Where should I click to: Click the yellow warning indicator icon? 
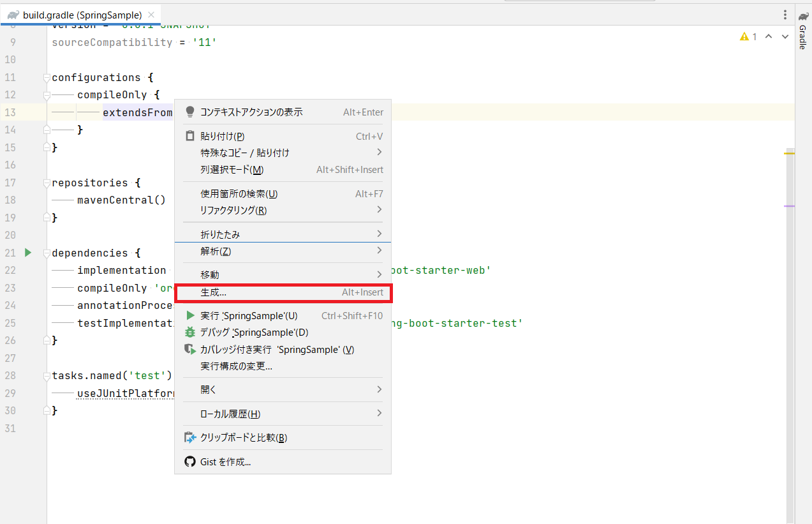coord(744,37)
